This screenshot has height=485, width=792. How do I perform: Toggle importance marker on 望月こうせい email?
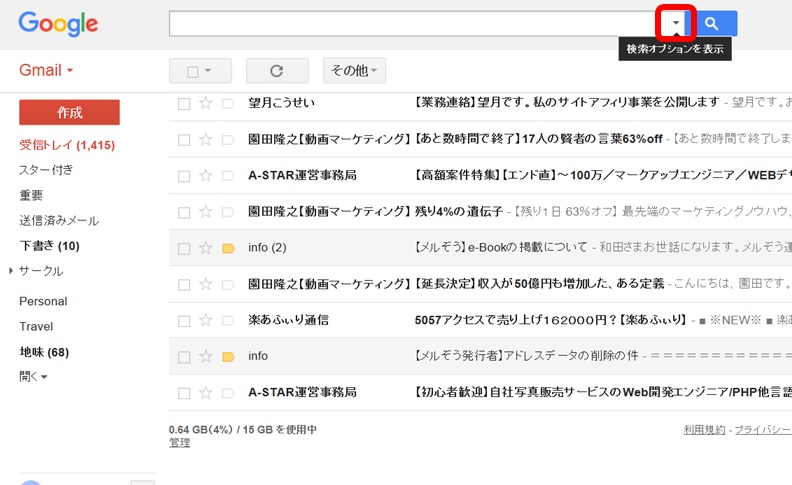pyautogui.click(x=228, y=104)
